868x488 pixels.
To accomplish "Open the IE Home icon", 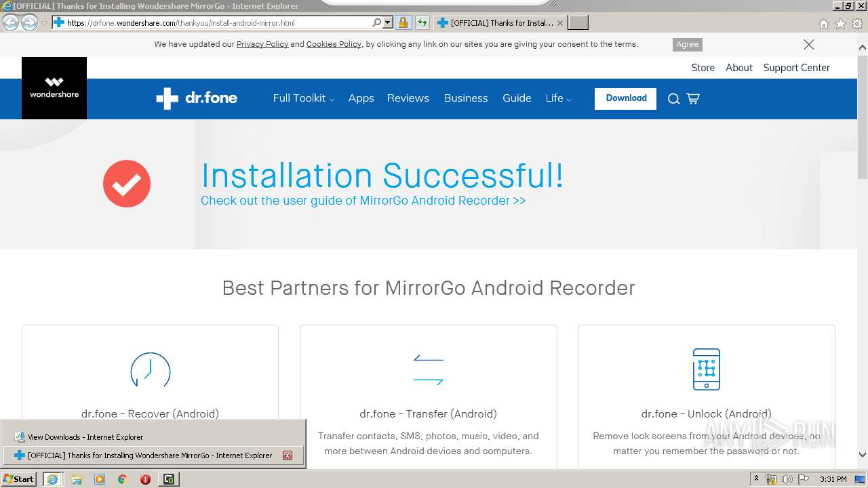I will point(823,24).
